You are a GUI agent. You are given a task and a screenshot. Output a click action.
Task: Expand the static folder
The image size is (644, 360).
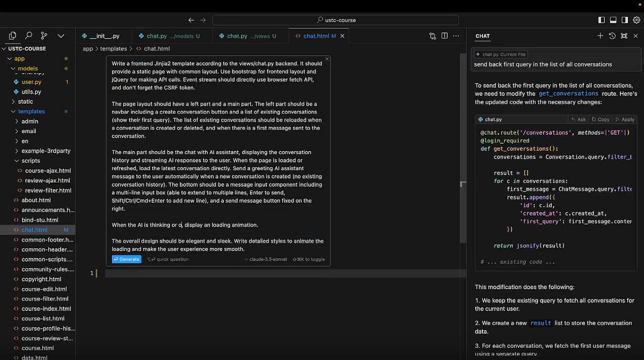pos(25,101)
